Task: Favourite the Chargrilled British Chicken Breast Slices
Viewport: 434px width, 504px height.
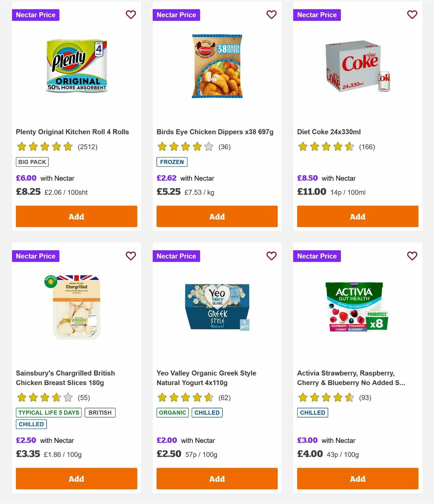Action: point(131,256)
